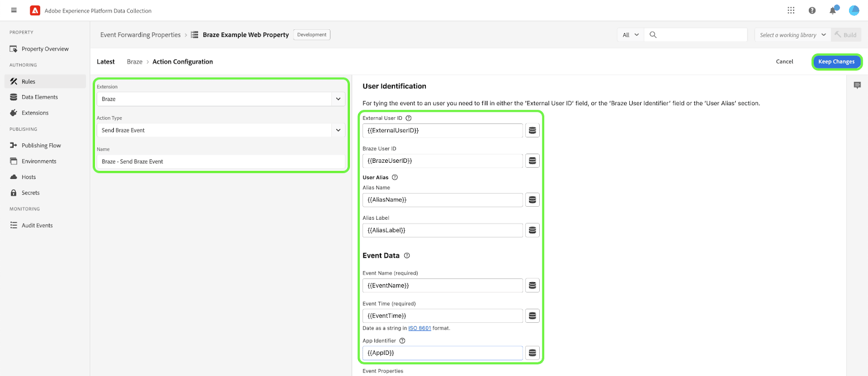Click the Cancel button
The width and height of the screenshot is (868, 376).
(x=784, y=62)
